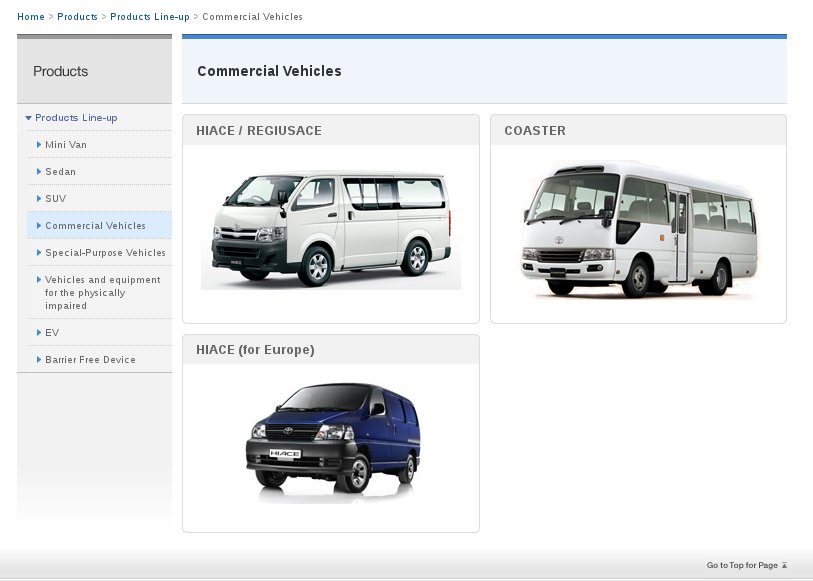The height and width of the screenshot is (581, 813).
Task: Click the Home breadcrumb link
Action: click(30, 17)
